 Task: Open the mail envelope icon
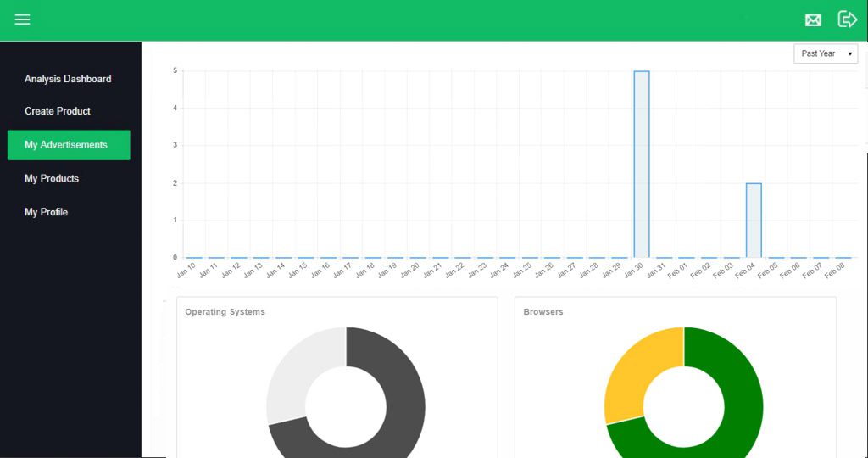click(813, 20)
